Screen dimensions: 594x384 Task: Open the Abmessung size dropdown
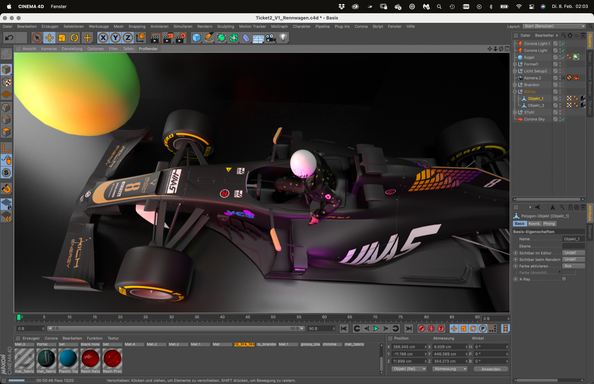pyautogui.click(x=450, y=369)
